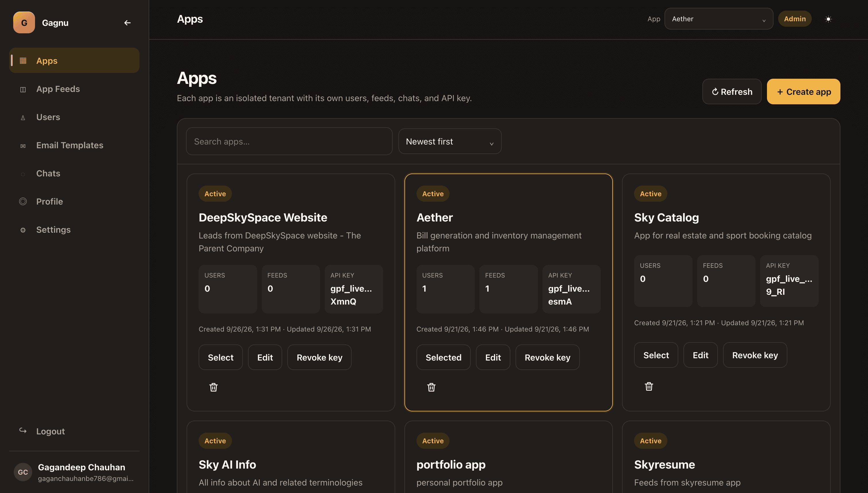This screenshot has width=868, height=493.
Task: Click Active badge on portfolio app
Action: (x=433, y=441)
